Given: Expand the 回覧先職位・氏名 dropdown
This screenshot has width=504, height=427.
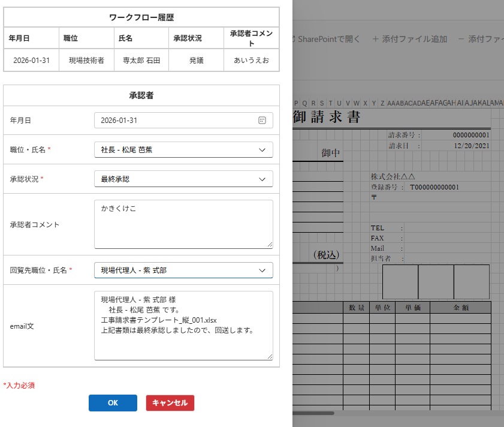Looking at the screenshot, I should tap(262, 270).
